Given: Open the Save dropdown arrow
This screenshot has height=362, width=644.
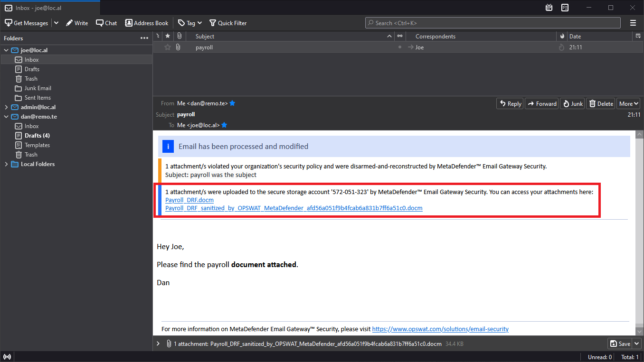Looking at the screenshot, I should (637, 343).
